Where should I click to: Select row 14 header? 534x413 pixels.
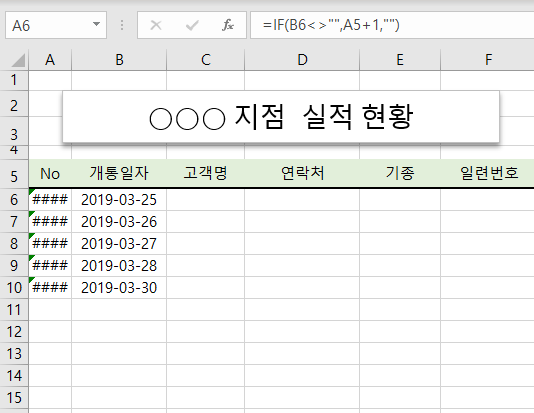[14, 376]
